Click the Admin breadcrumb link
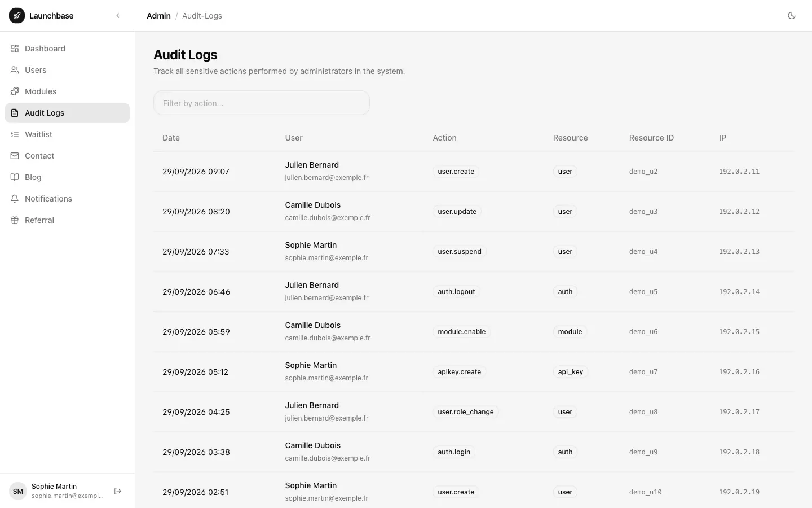The image size is (812, 508). (x=158, y=16)
